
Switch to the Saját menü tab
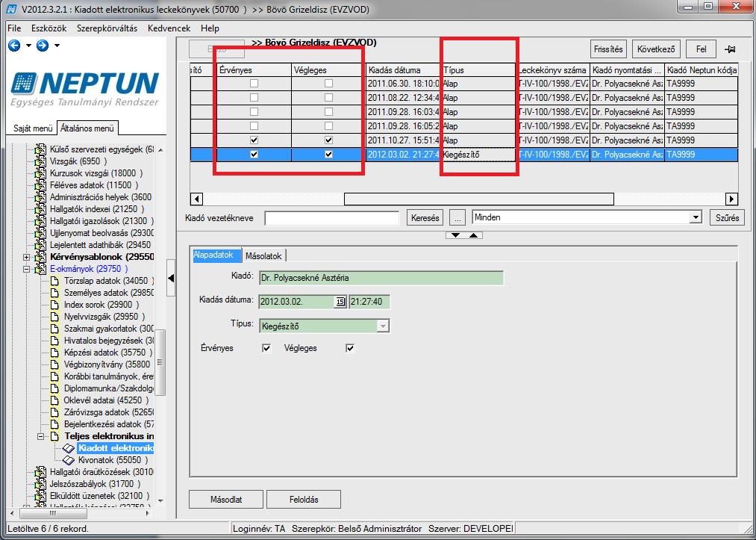(x=32, y=128)
